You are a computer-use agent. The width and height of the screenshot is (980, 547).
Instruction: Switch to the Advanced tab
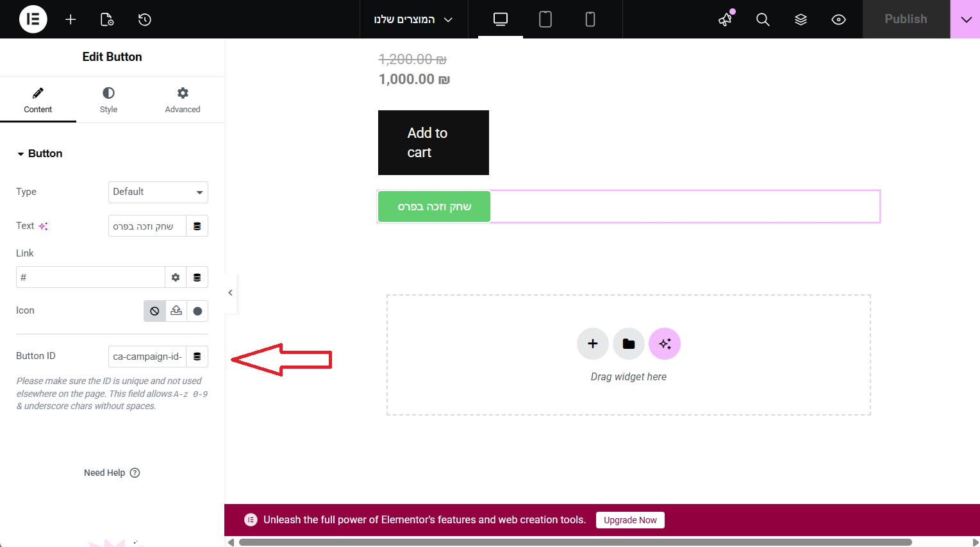(x=183, y=100)
